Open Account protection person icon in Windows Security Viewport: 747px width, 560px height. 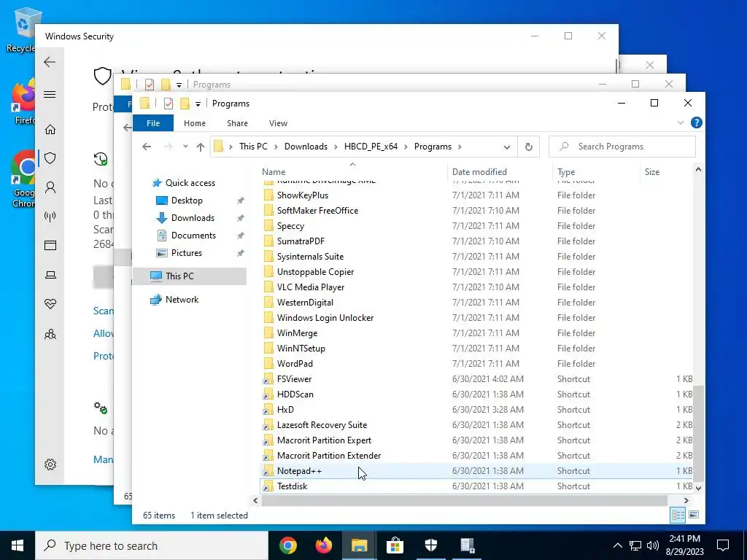pyautogui.click(x=50, y=187)
